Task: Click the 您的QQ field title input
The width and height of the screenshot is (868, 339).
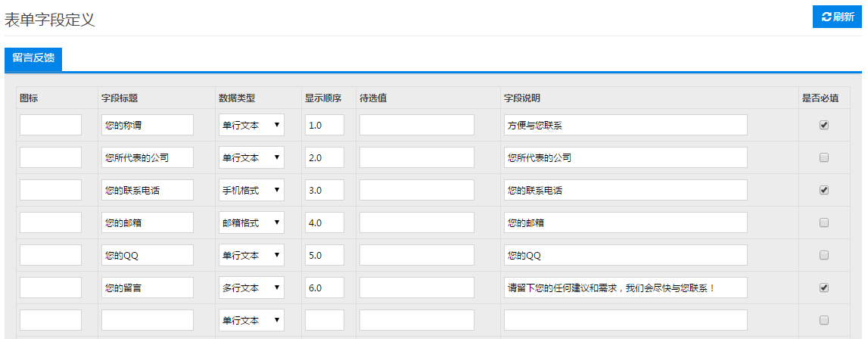Action: (148, 255)
